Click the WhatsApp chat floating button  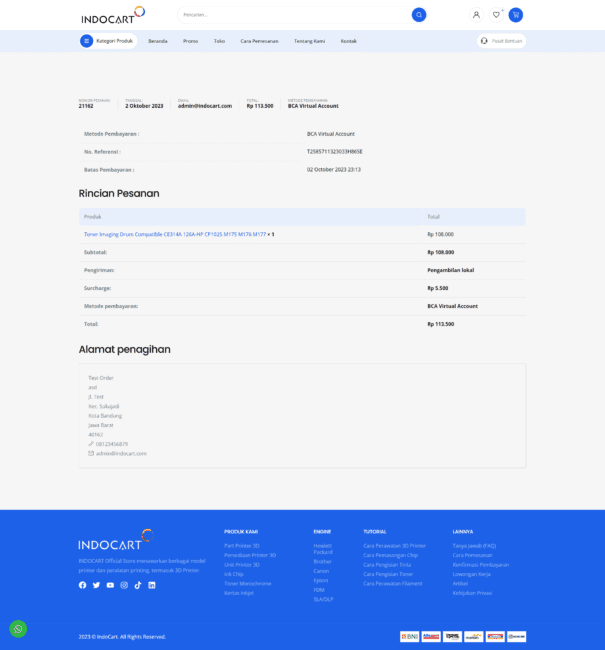(18, 629)
